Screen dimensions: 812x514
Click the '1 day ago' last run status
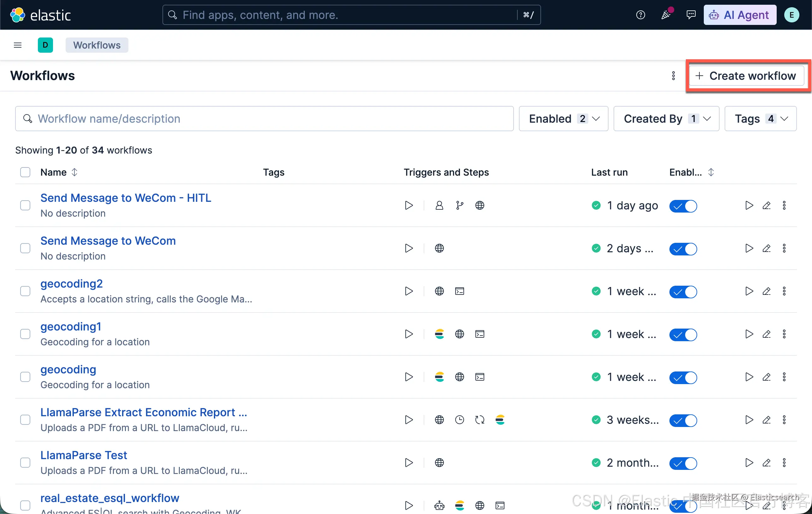pyautogui.click(x=625, y=205)
